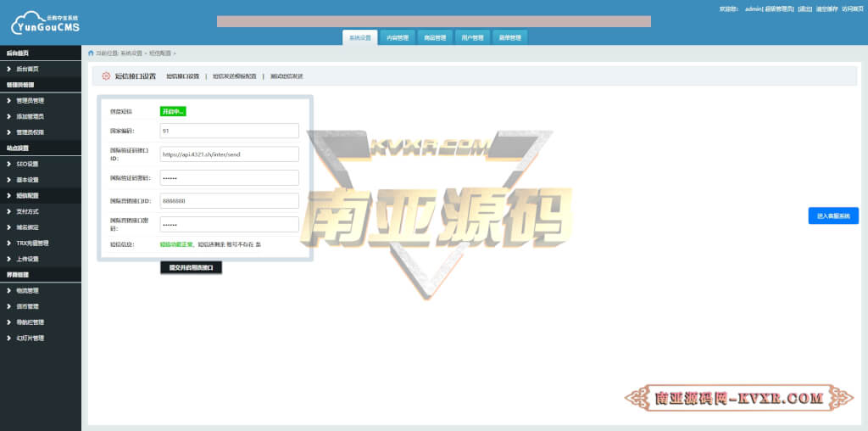Click the 国际营销接口密码 password field
The height and width of the screenshot is (431, 868).
pyautogui.click(x=229, y=224)
